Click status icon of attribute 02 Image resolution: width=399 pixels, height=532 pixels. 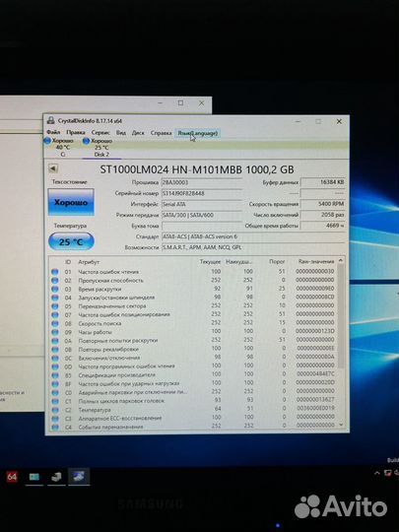(x=54, y=280)
